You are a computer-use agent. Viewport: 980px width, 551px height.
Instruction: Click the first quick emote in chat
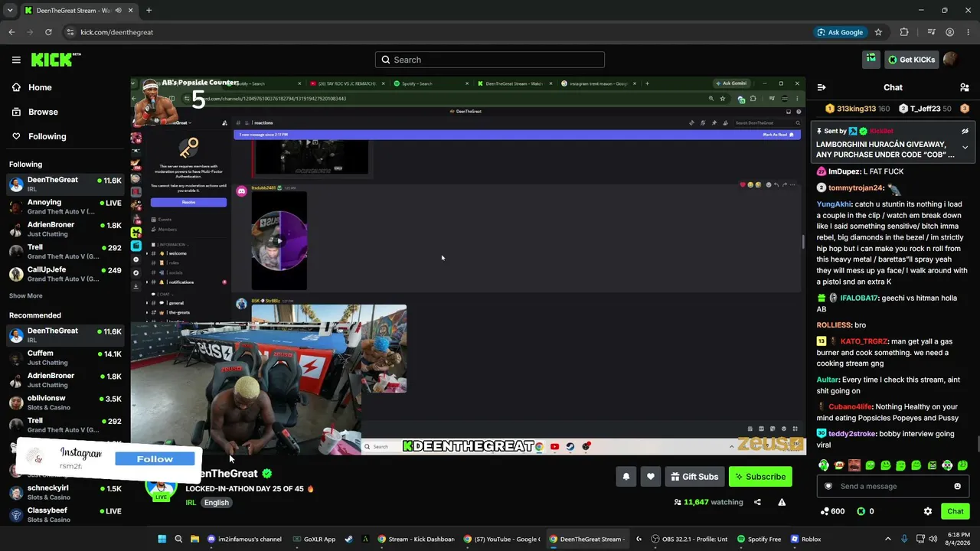click(823, 465)
